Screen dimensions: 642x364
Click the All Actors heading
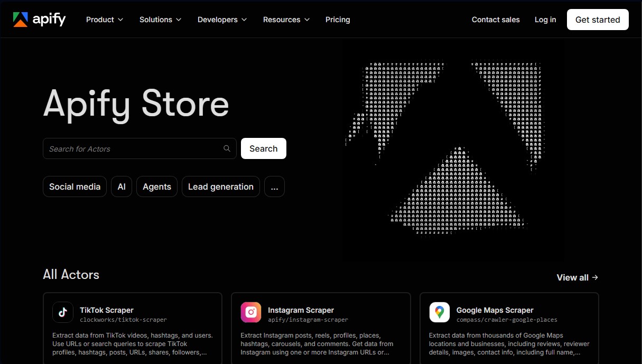(x=71, y=275)
